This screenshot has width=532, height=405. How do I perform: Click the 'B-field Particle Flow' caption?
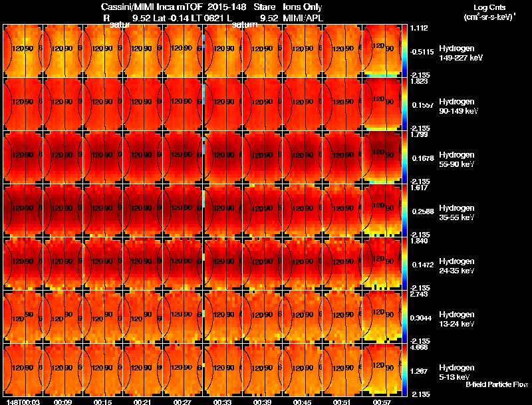(x=497, y=384)
